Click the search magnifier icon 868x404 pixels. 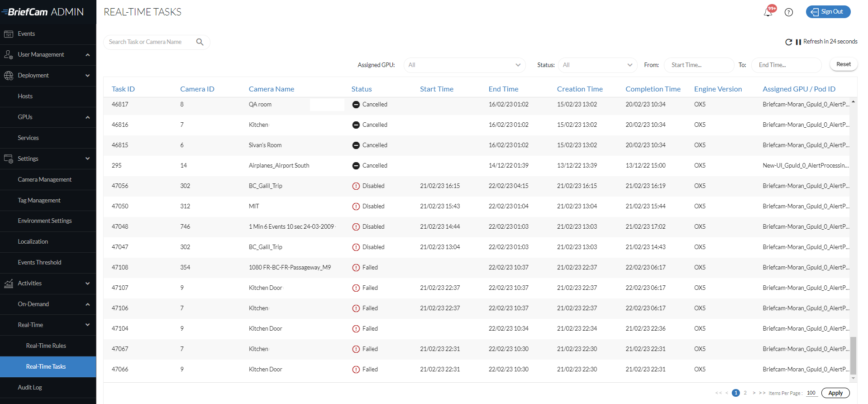200,42
